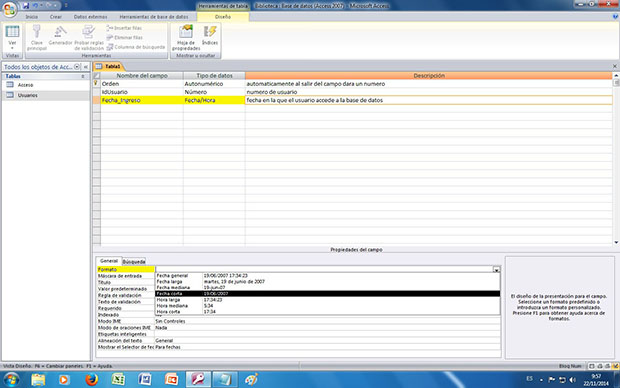Click the volume speaker tray icon
620x388 pixels.
coord(572,380)
